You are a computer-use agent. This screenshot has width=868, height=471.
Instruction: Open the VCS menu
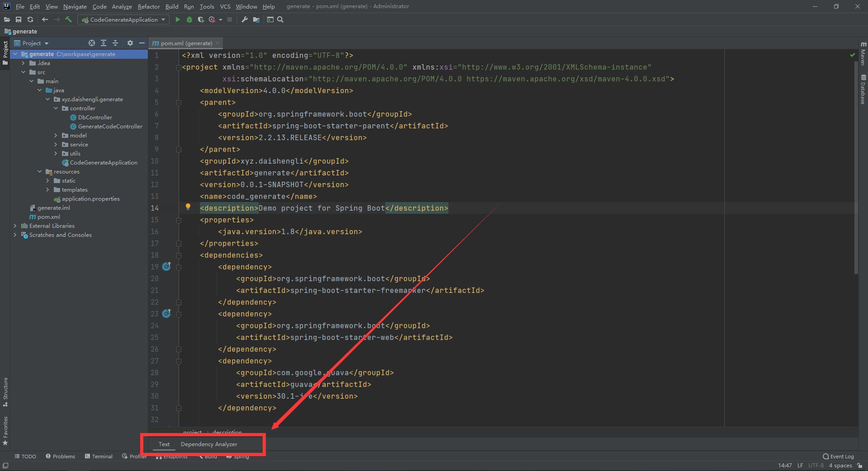click(x=225, y=6)
